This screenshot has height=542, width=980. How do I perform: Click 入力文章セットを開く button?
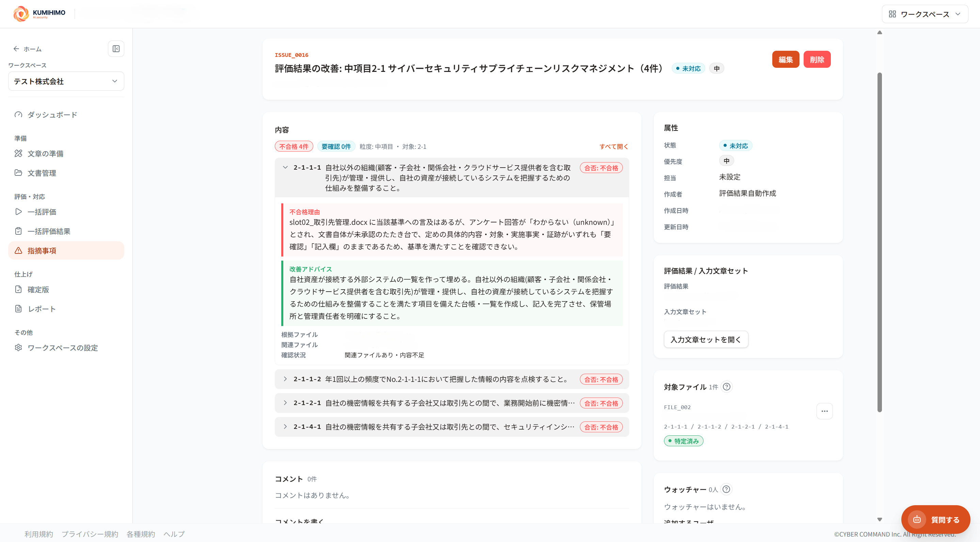coord(706,340)
